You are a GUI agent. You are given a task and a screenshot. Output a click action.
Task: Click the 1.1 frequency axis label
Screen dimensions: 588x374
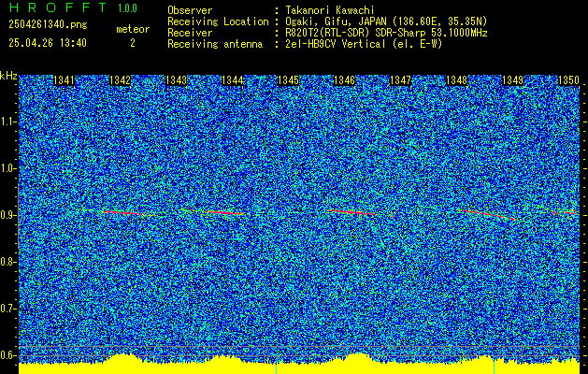[7, 122]
